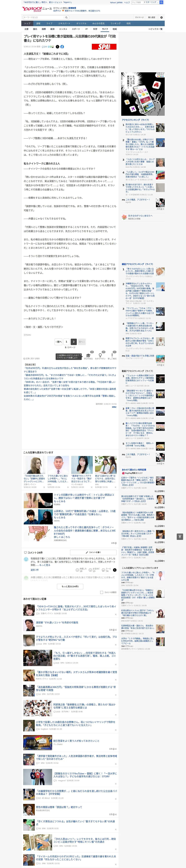Open the エキスパート navigation tab
Image resolution: width=186 pixels, height=868 pixels.
point(64,24)
